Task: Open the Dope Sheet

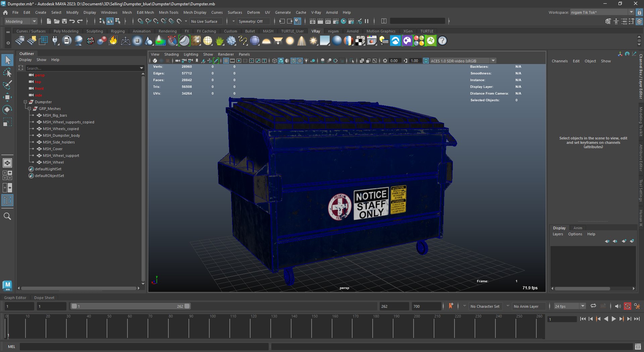Action: pos(44,298)
